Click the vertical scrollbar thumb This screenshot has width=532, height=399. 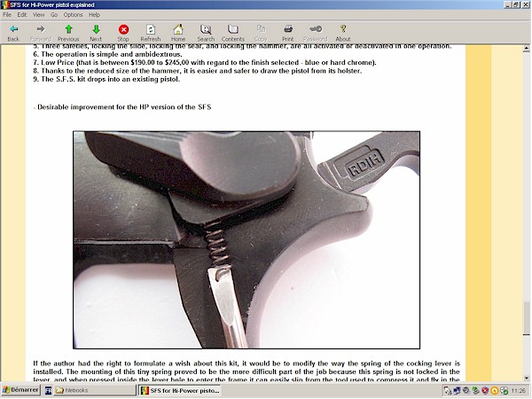point(526,318)
